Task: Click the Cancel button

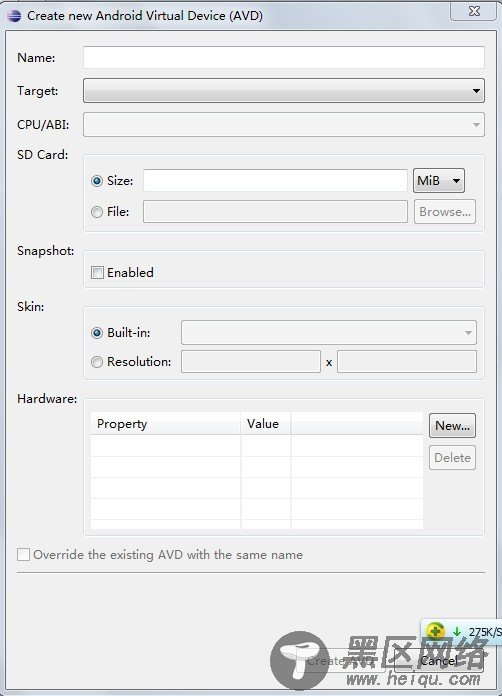Action: click(439, 661)
